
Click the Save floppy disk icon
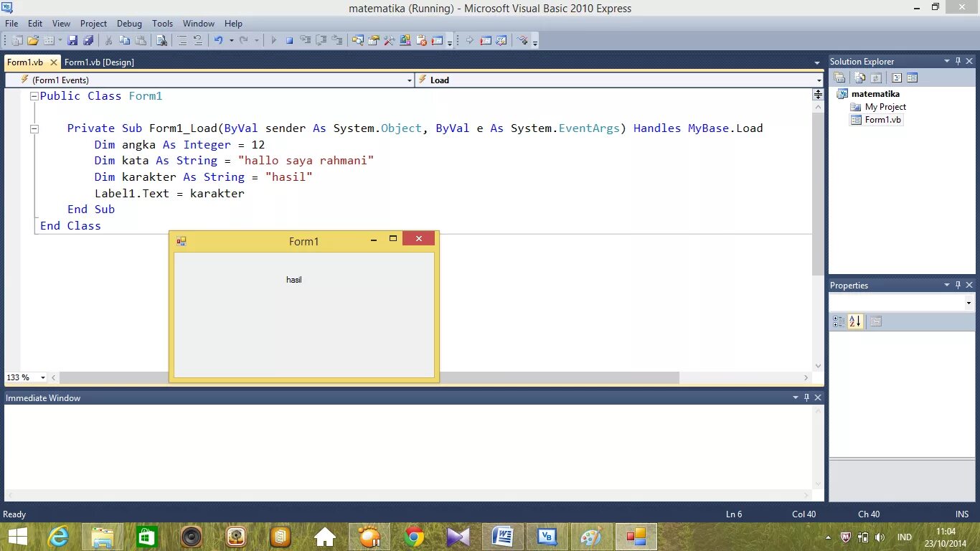click(x=72, y=40)
